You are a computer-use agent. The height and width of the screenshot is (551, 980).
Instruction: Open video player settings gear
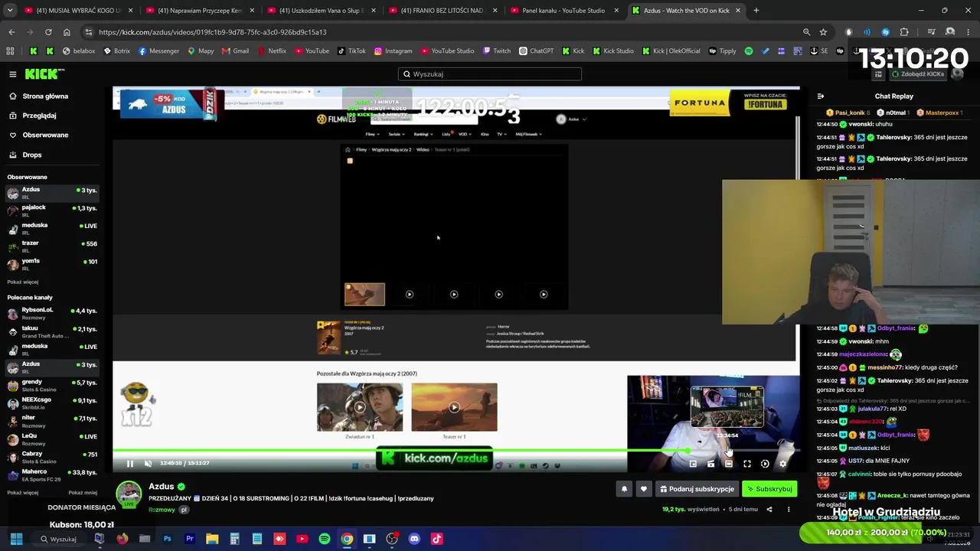tap(782, 464)
